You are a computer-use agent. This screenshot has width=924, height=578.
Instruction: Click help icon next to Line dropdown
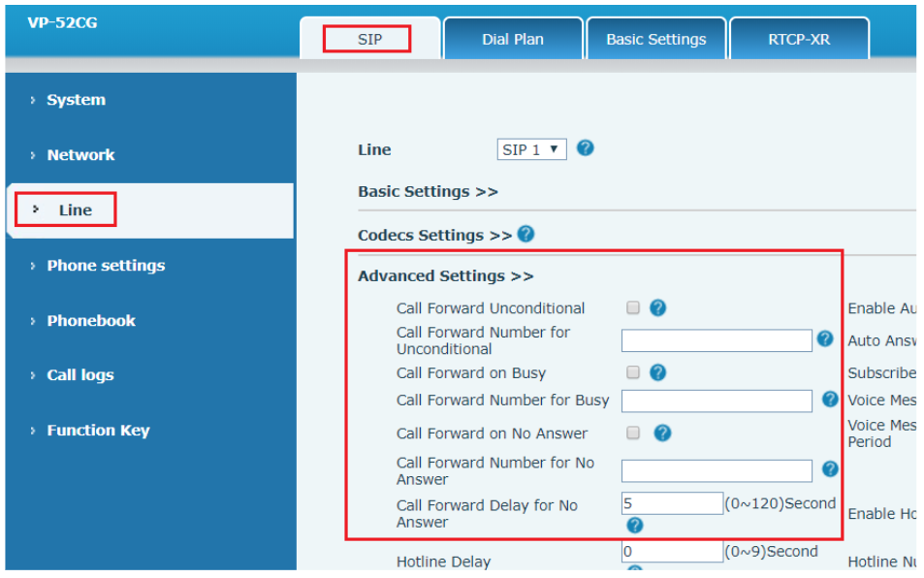pyautogui.click(x=585, y=148)
